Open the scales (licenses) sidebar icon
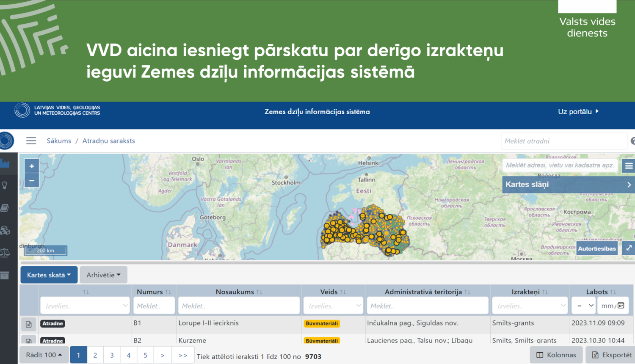635x364 pixels. pyautogui.click(x=6, y=253)
